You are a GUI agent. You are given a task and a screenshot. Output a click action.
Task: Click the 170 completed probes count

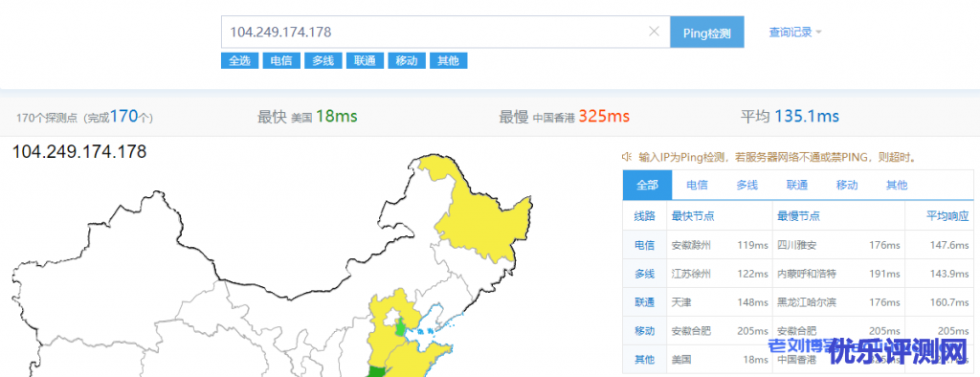[123, 117]
